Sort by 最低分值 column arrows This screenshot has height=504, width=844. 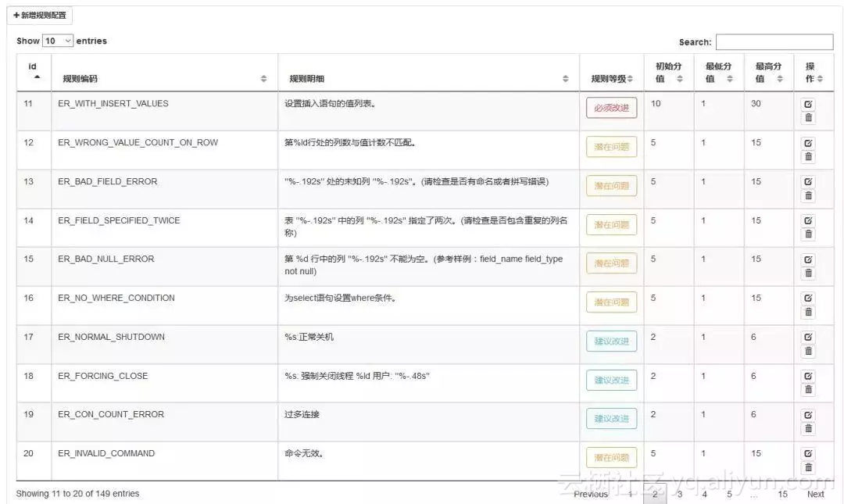click(x=730, y=79)
